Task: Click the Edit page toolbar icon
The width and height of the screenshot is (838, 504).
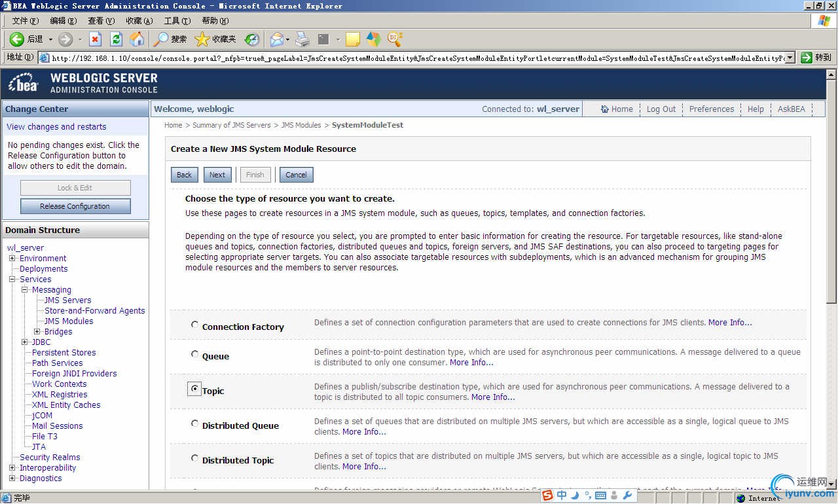Action: (x=323, y=39)
